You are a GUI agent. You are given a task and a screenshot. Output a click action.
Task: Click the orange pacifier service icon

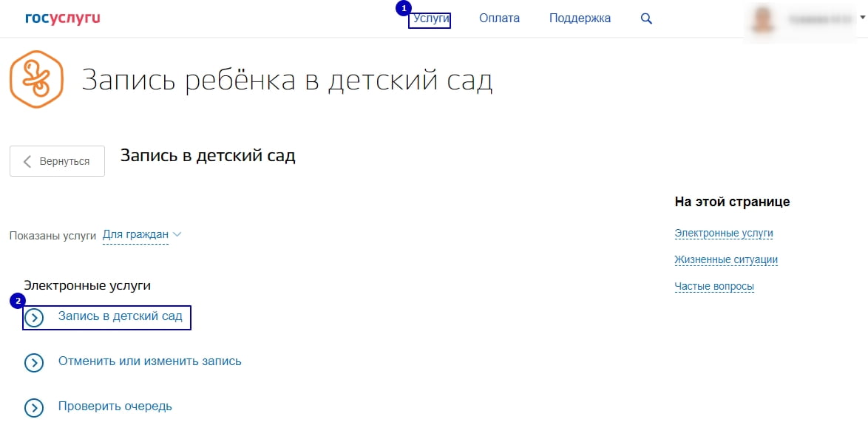tap(36, 79)
